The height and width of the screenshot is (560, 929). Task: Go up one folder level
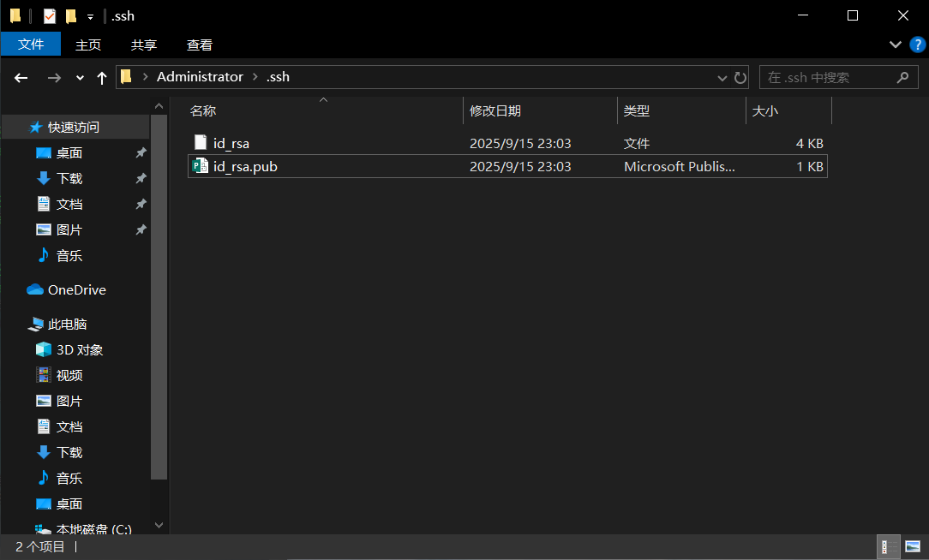pyautogui.click(x=101, y=78)
